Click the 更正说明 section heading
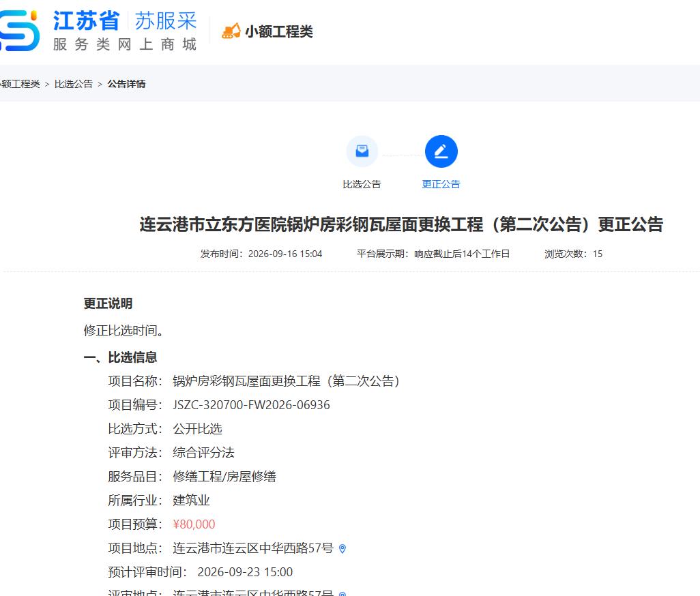 (x=108, y=304)
